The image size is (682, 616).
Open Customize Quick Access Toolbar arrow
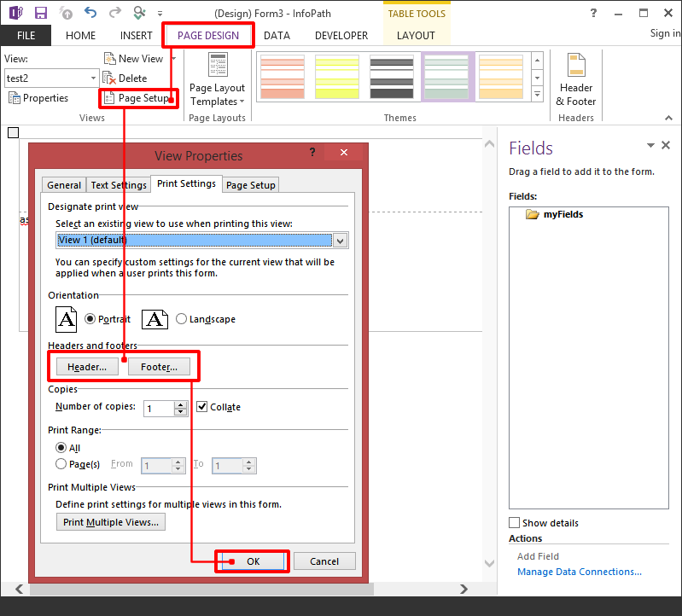coord(160,14)
